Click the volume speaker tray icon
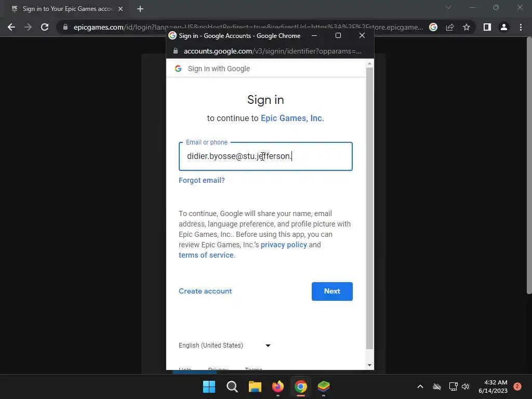This screenshot has height=399, width=532. 465,387
